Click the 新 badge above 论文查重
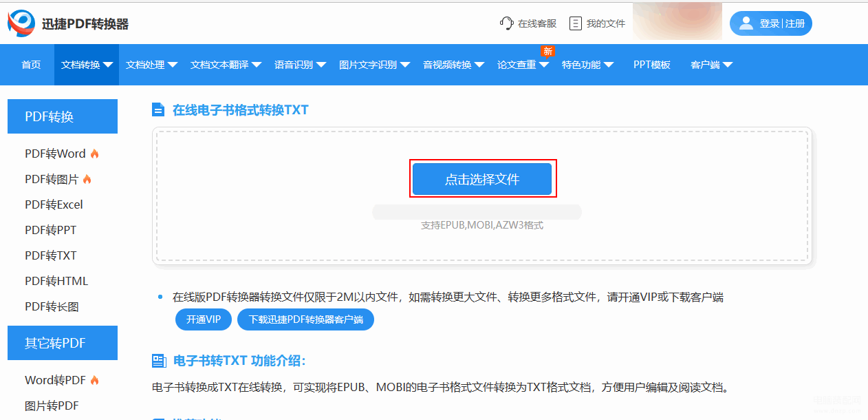This screenshot has height=420, width=868. click(x=547, y=51)
